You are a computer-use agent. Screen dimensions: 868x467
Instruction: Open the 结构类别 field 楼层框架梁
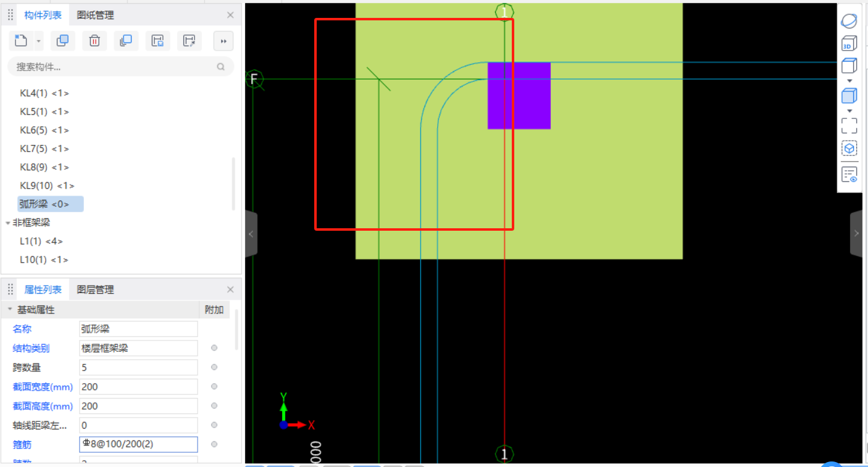coord(138,348)
